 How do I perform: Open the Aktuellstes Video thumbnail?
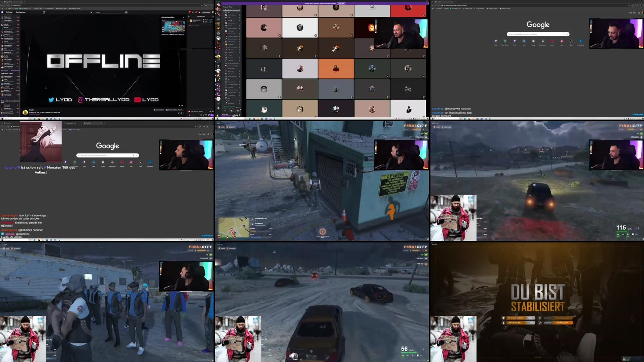pyautogui.click(x=173, y=26)
